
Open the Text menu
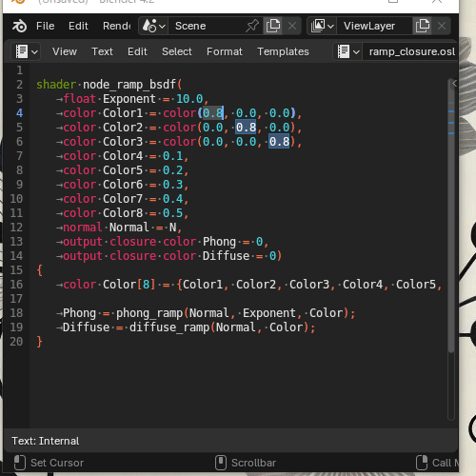[x=102, y=51]
